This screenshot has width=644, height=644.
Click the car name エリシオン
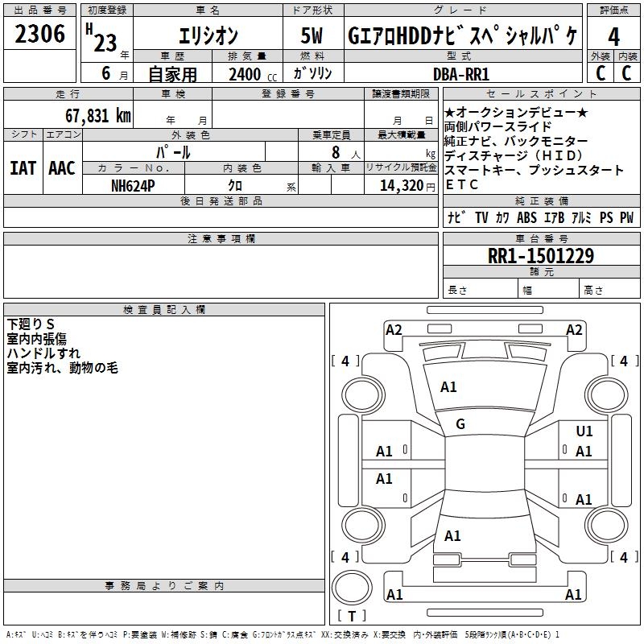coord(206,36)
